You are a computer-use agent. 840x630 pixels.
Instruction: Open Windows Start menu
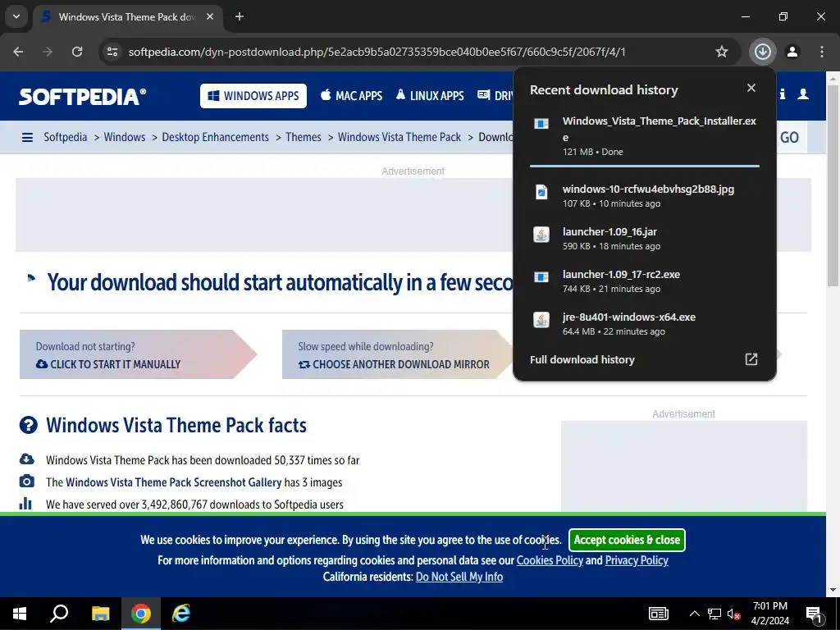[x=20, y=614]
